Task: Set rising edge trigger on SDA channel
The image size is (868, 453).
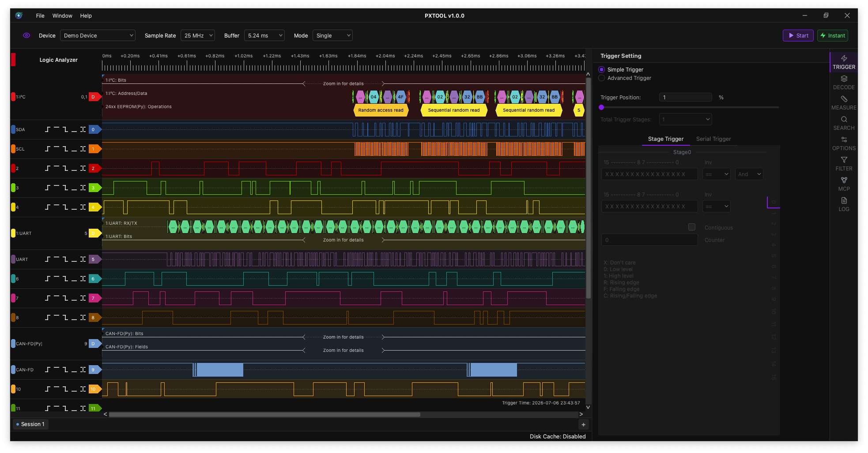Action: 48,129
